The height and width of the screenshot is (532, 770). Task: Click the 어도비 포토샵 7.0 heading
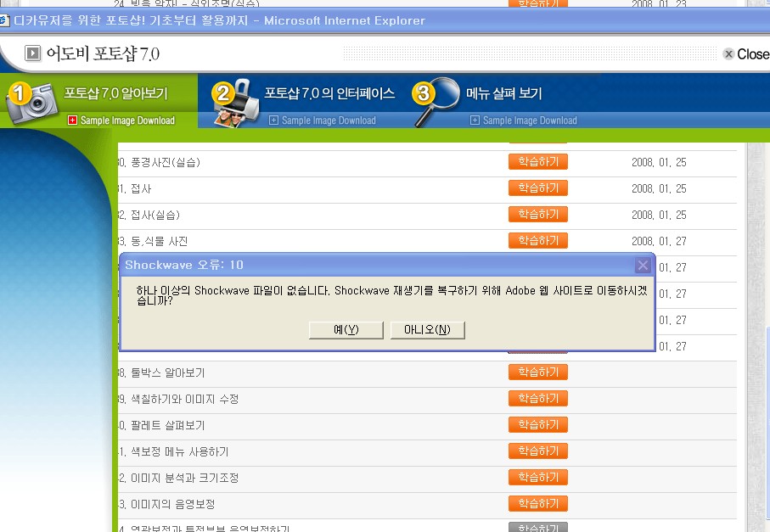(103, 53)
